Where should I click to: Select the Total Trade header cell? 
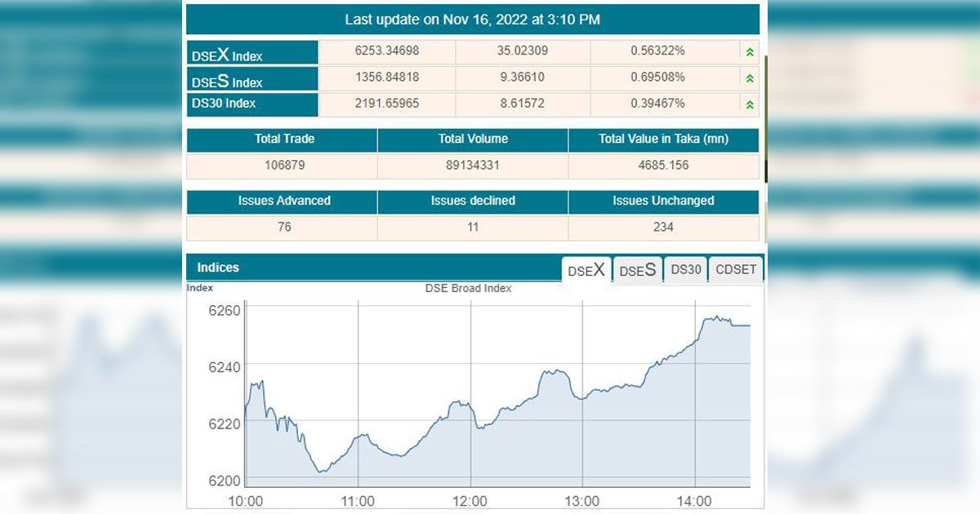coord(283,140)
